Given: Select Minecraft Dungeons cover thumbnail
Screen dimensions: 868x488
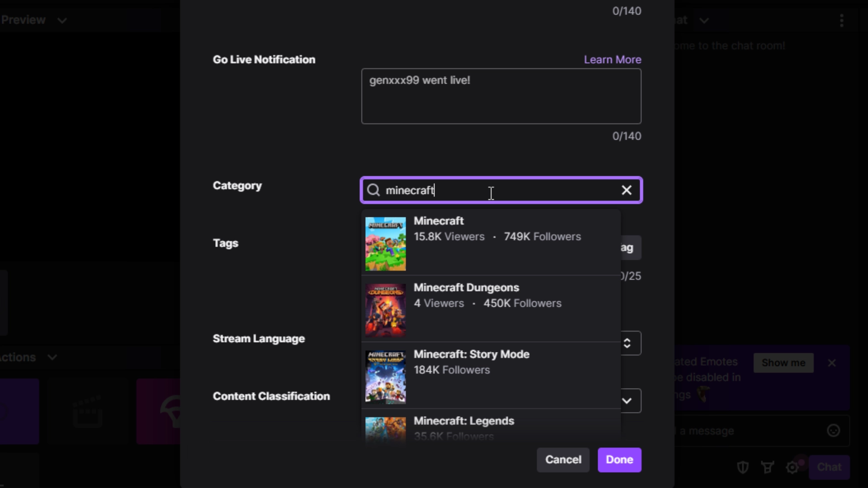Looking at the screenshot, I should coord(386,310).
